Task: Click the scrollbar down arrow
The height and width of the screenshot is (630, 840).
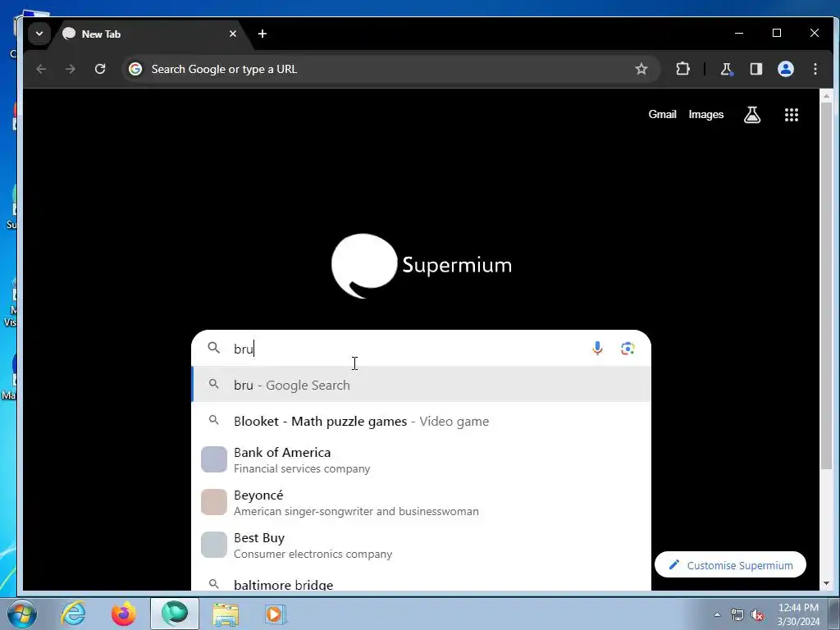Action: (x=826, y=583)
